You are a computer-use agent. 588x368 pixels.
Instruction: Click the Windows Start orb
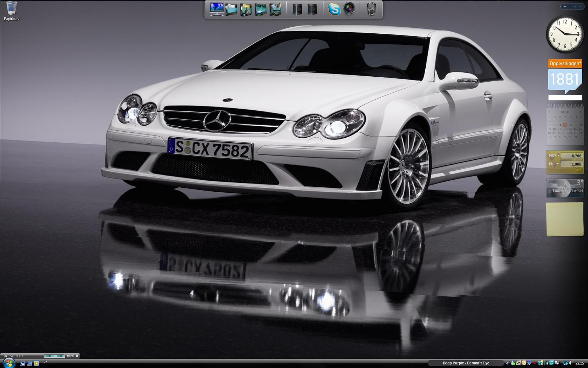[x=9, y=363]
